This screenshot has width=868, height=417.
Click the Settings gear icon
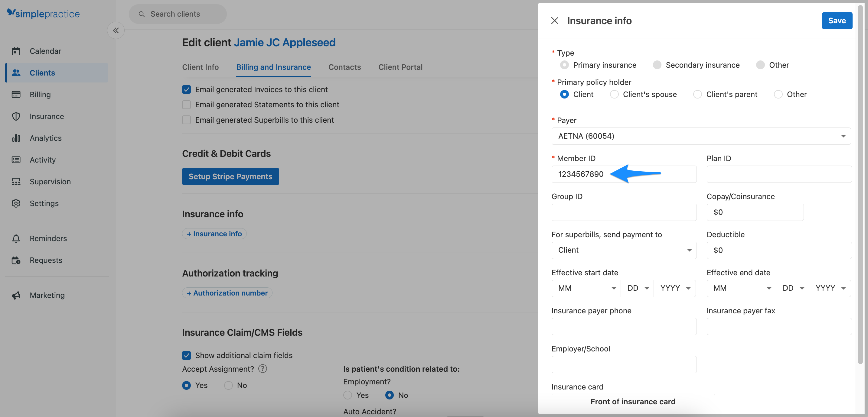click(x=16, y=203)
